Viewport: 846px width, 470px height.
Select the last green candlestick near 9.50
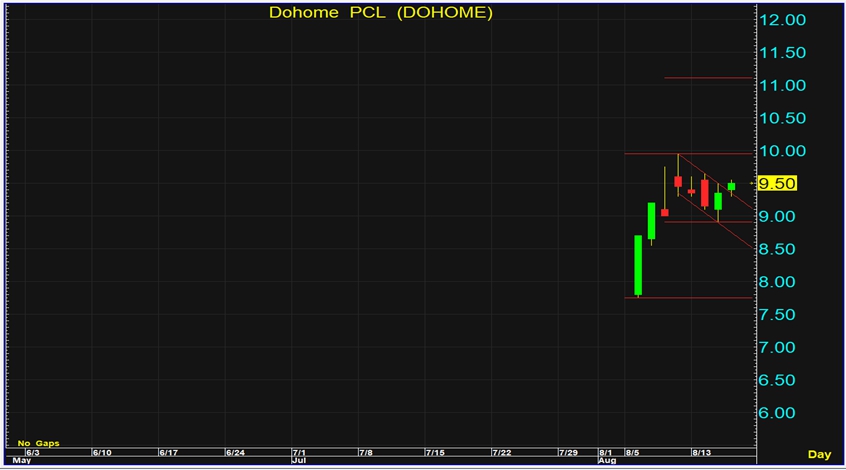[x=731, y=187]
